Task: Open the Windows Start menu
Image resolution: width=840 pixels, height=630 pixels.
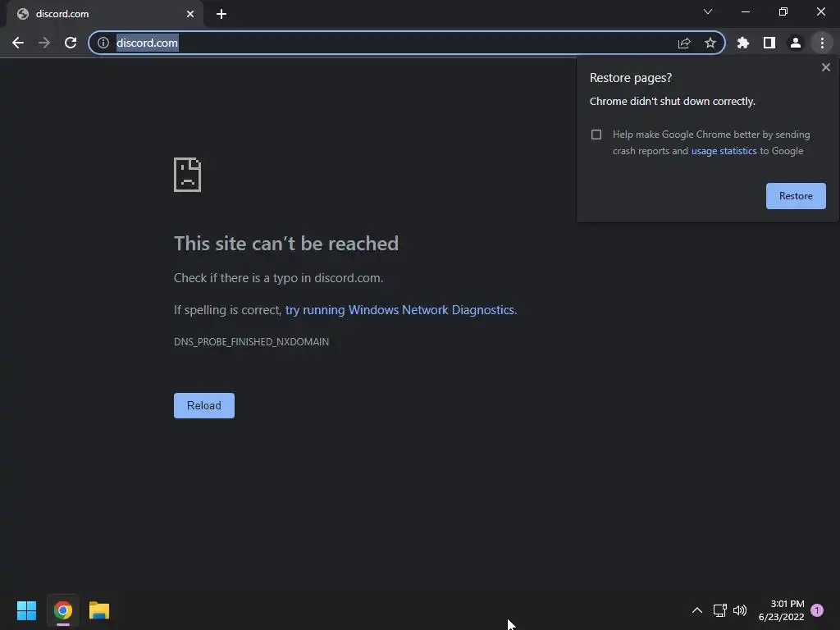Action: [x=27, y=610]
